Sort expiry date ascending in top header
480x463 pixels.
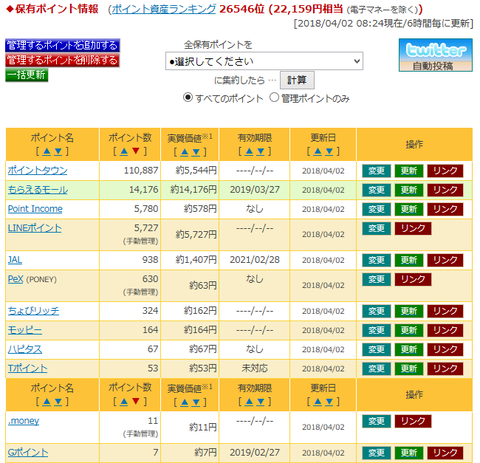click(x=249, y=152)
